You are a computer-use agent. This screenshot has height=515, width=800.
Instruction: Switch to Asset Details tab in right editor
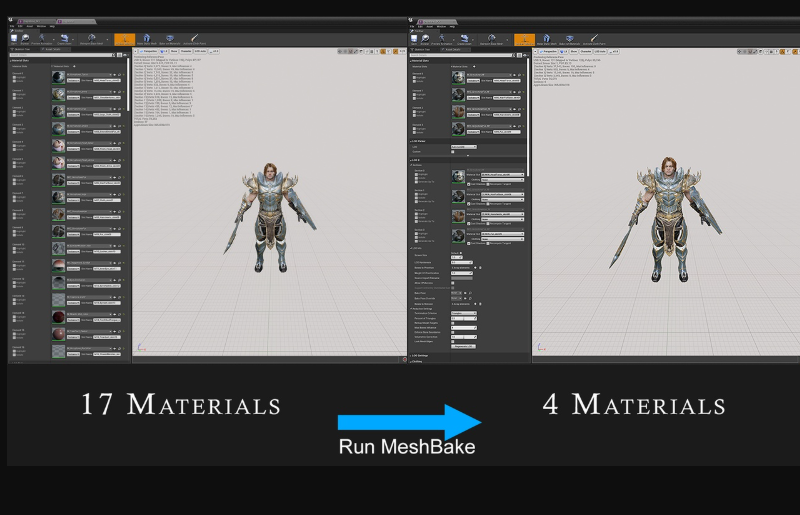(x=453, y=50)
